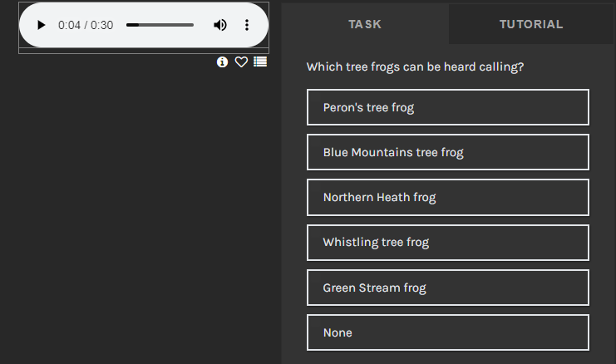This screenshot has width=616, height=364.
Task: Answer None for frogs heard
Action: pyautogui.click(x=447, y=332)
